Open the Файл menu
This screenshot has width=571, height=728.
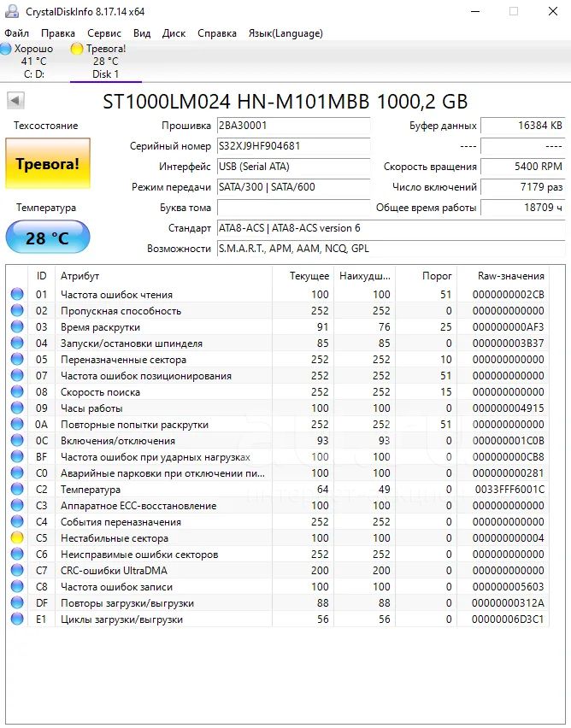(17, 33)
